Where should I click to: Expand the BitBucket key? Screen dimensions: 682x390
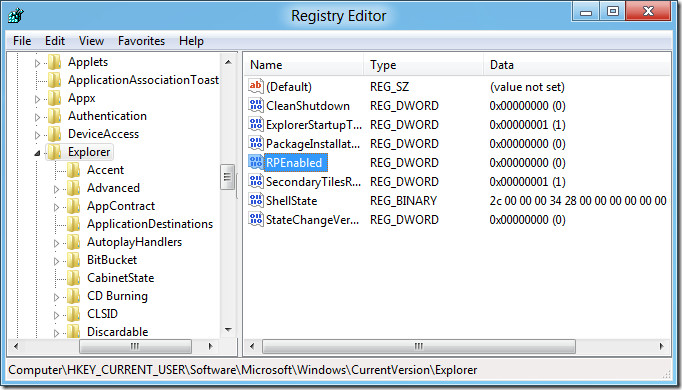[x=57, y=261]
